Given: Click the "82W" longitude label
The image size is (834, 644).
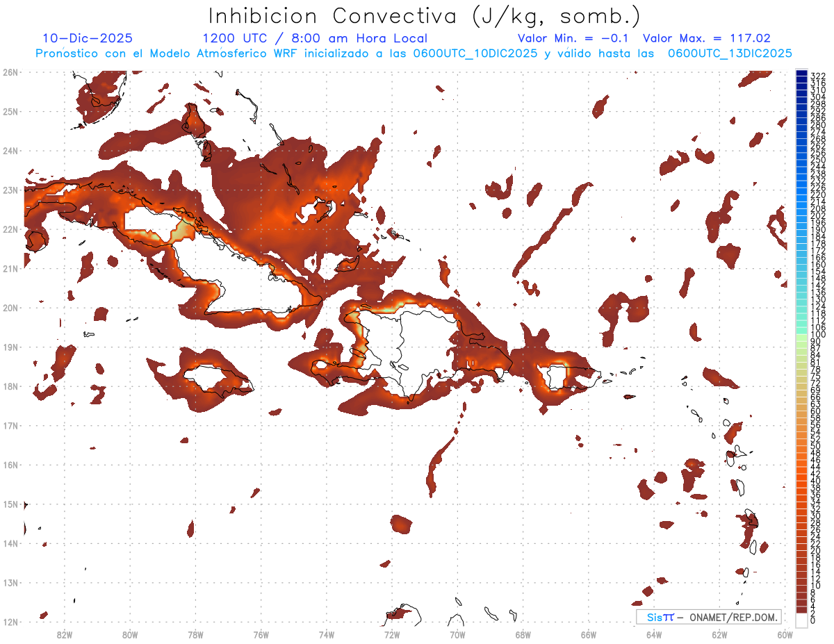Looking at the screenshot, I should coord(65,634).
